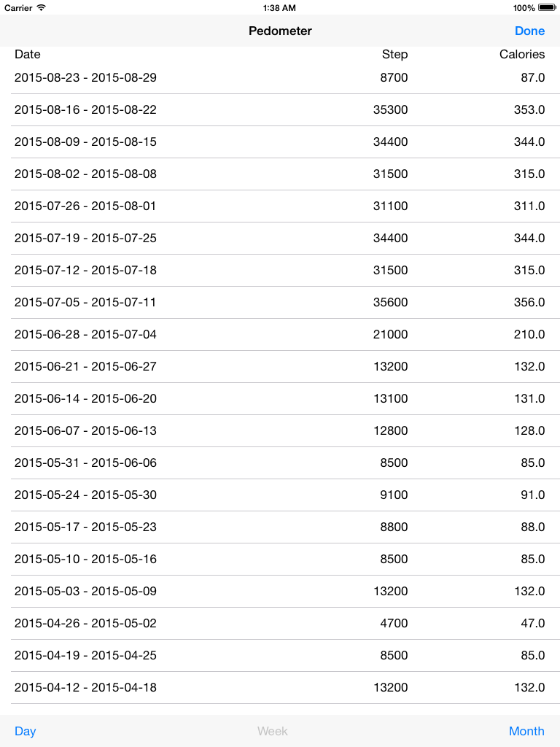
Task: Tap the 2015-06-28 - 2015-07-04 row
Action: (x=280, y=334)
